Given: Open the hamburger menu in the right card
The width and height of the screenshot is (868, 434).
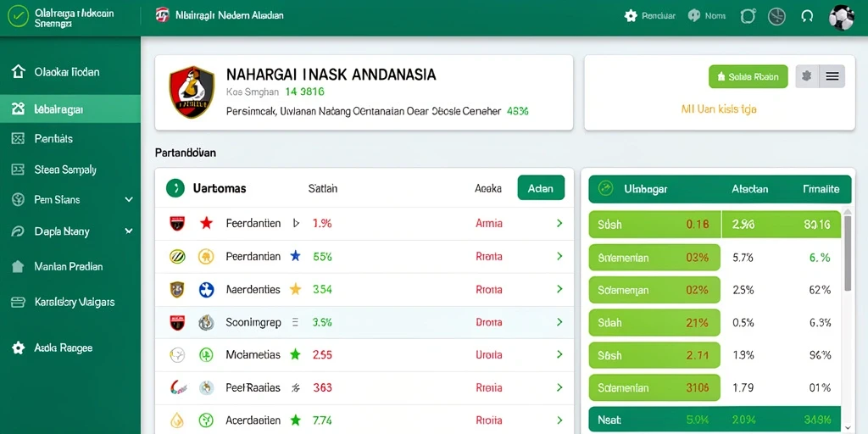Looking at the screenshot, I should 832,76.
